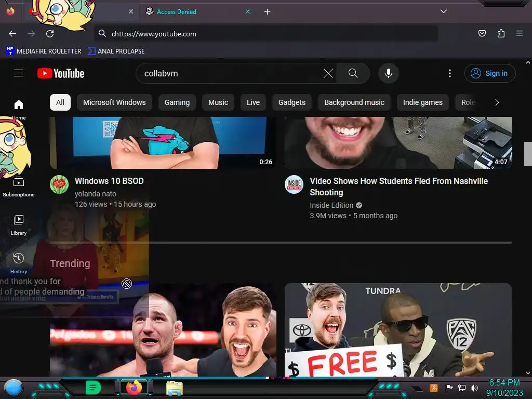Go back with the browser back arrow
Image resolution: width=532 pixels, height=399 pixels.
[x=12, y=34]
